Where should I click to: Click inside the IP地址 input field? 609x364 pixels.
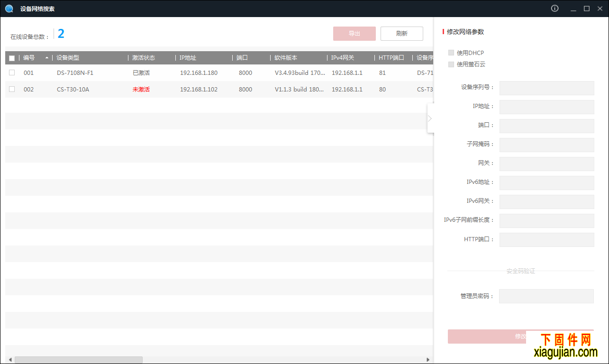click(546, 107)
